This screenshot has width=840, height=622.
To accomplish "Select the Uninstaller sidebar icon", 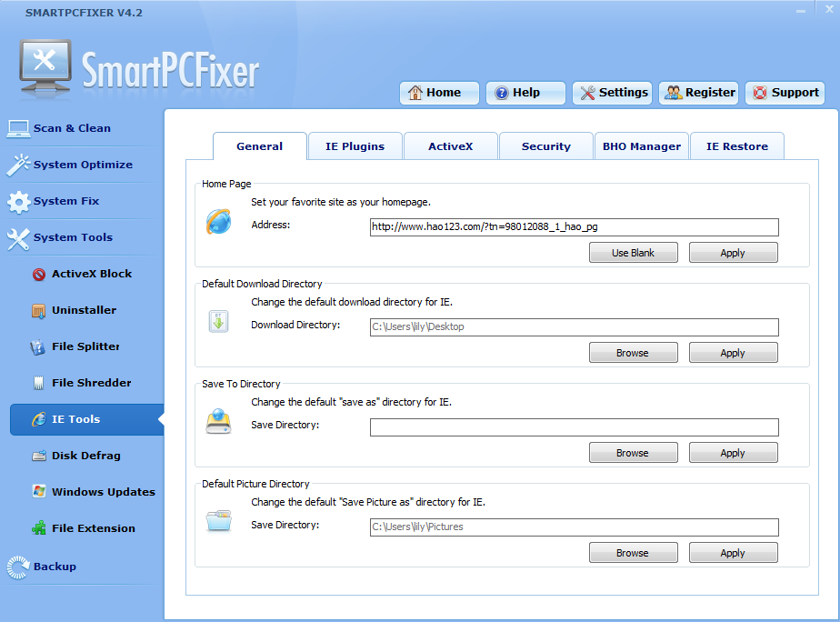I will pos(38,311).
